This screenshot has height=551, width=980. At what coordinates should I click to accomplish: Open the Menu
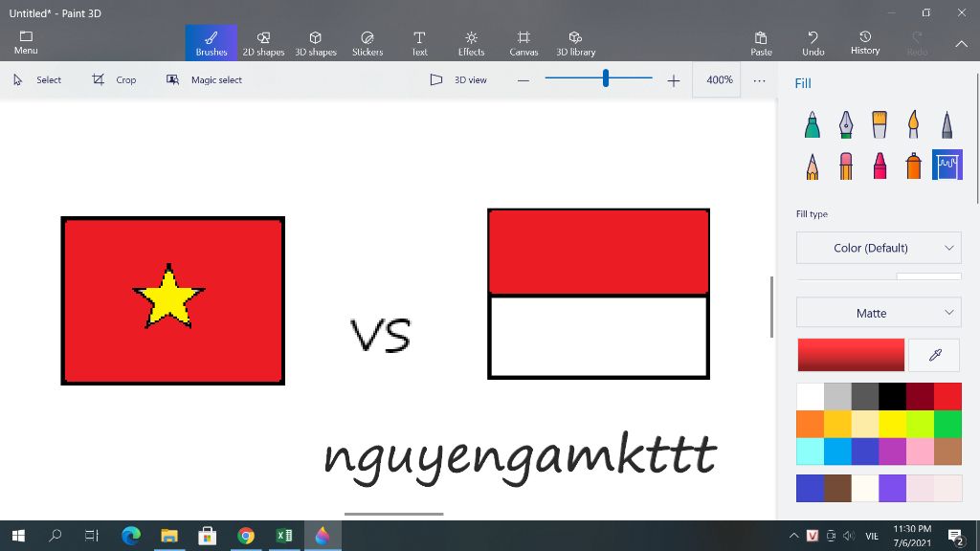point(26,42)
